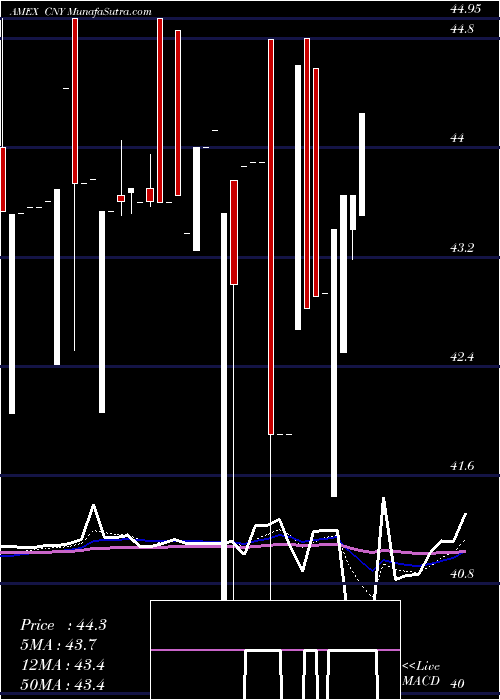This screenshot has width=500, height=700.
Task: Click the last white candlestick near 44
Action: pyautogui.click(x=362, y=165)
